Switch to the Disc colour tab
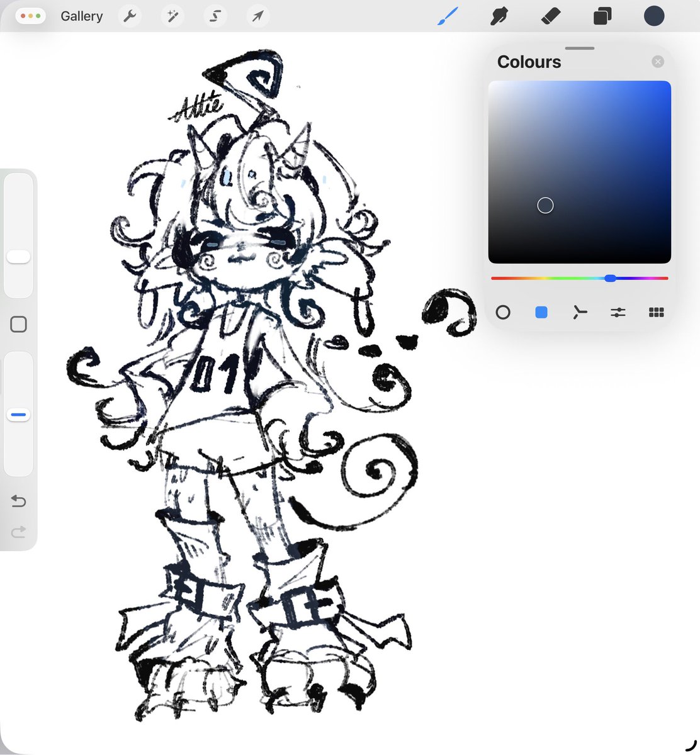Screen dimensions: 700x755 click(503, 312)
